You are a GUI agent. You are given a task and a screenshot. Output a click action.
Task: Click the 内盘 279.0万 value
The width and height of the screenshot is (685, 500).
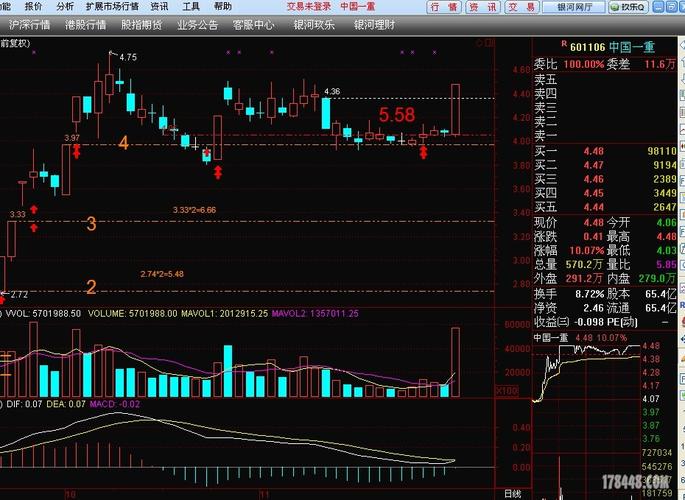657,279
